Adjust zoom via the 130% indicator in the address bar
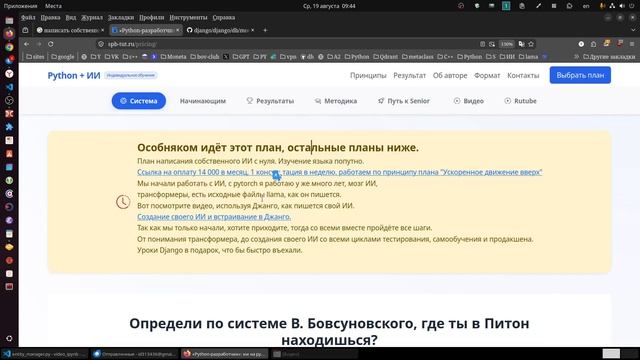 coord(507,44)
